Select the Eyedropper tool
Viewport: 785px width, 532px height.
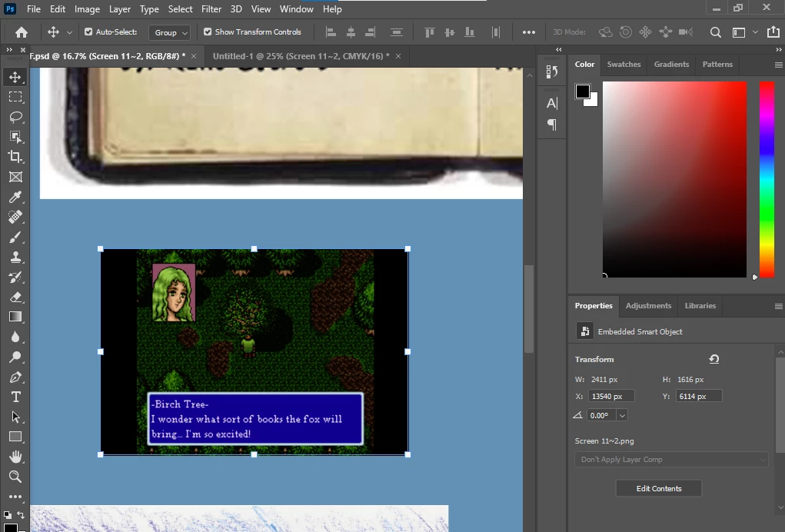click(15, 197)
